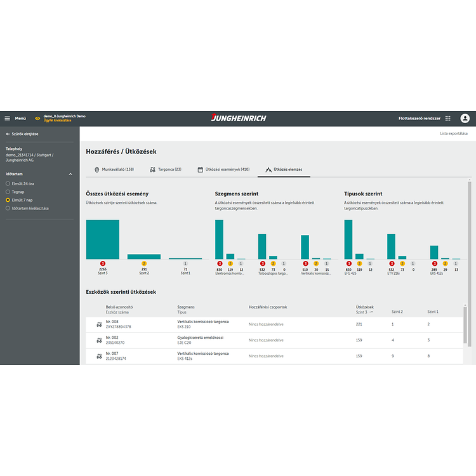Switch to the Munkavállaló (138) tab

[114, 169]
